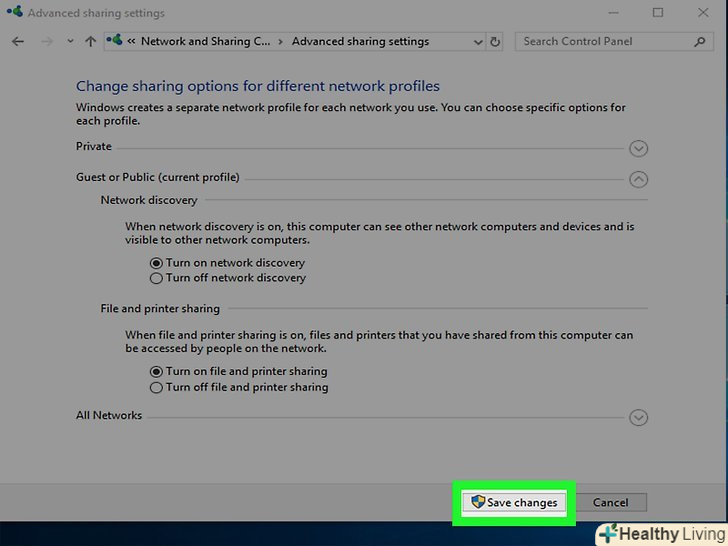This screenshot has width=728, height=546.
Task: Open the address bar history dropdown
Action: click(478, 42)
